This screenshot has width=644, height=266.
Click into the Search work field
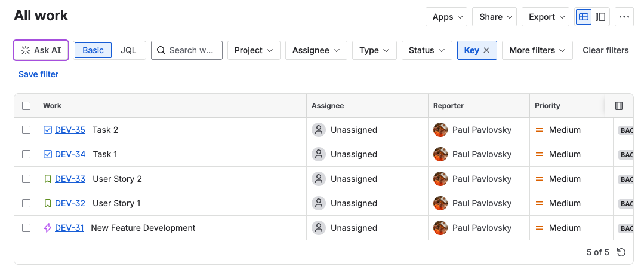pyautogui.click(x=190, y=50)
